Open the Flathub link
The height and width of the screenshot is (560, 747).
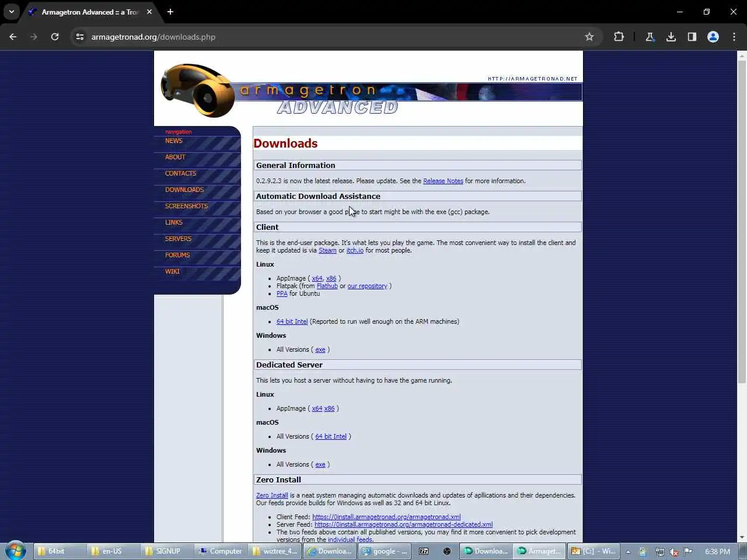pyautogui.click(x=327, y=286)
